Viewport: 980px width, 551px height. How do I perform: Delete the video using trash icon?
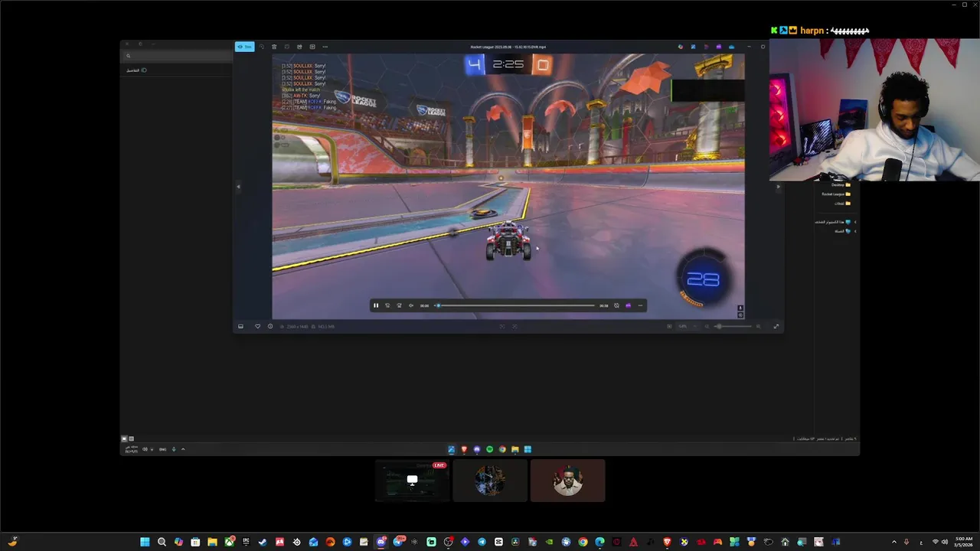tap(274, 47)
